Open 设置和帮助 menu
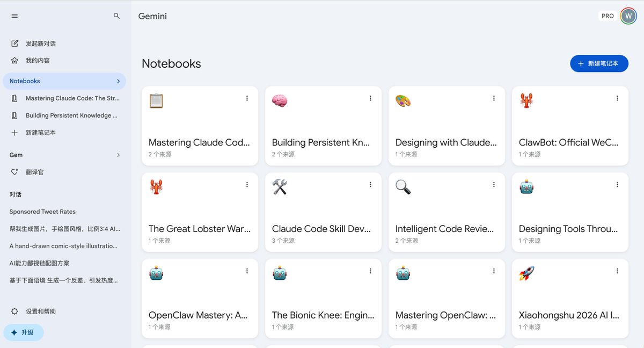The height and width of the screenshot is (348, 644). pyautogui.click(x=41, y=311)
